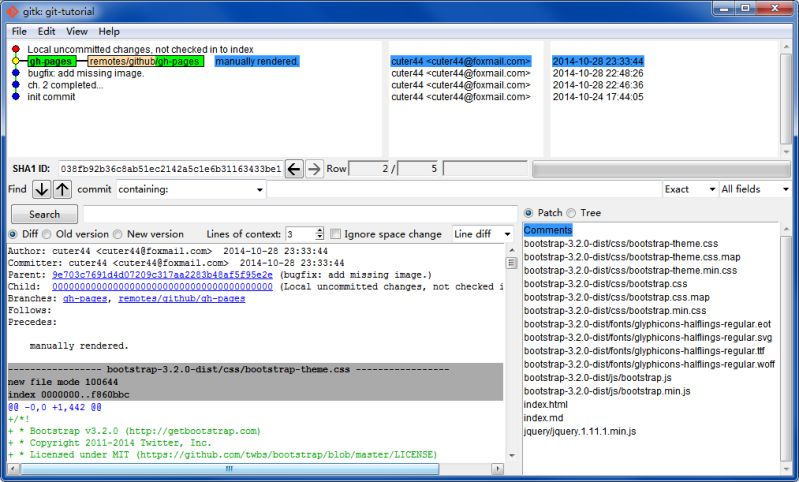Image resolution: width=799 pixels, height=482 pixels.
Task: Click the Lines of context number field
Action: point(300,234)
